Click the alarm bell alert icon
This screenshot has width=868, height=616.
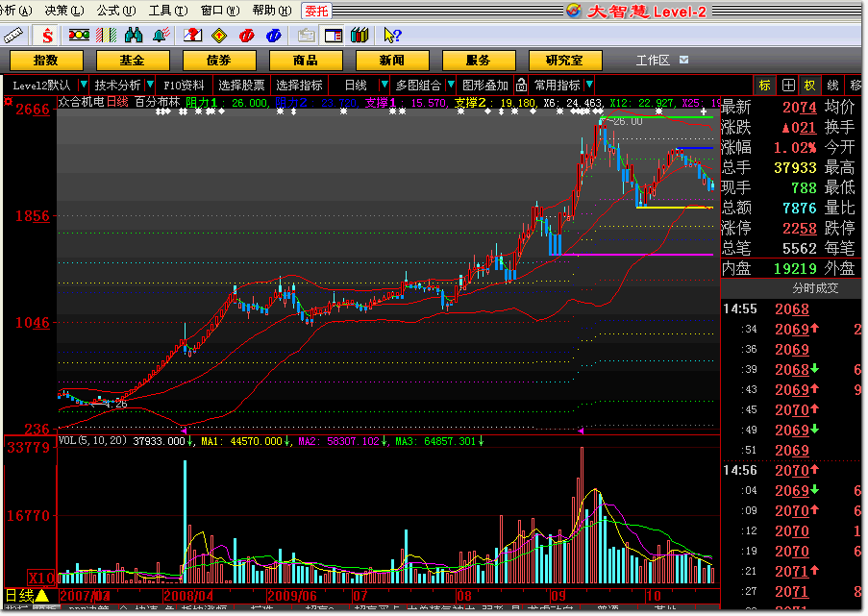pyautogui.click(x=161, y=36)
